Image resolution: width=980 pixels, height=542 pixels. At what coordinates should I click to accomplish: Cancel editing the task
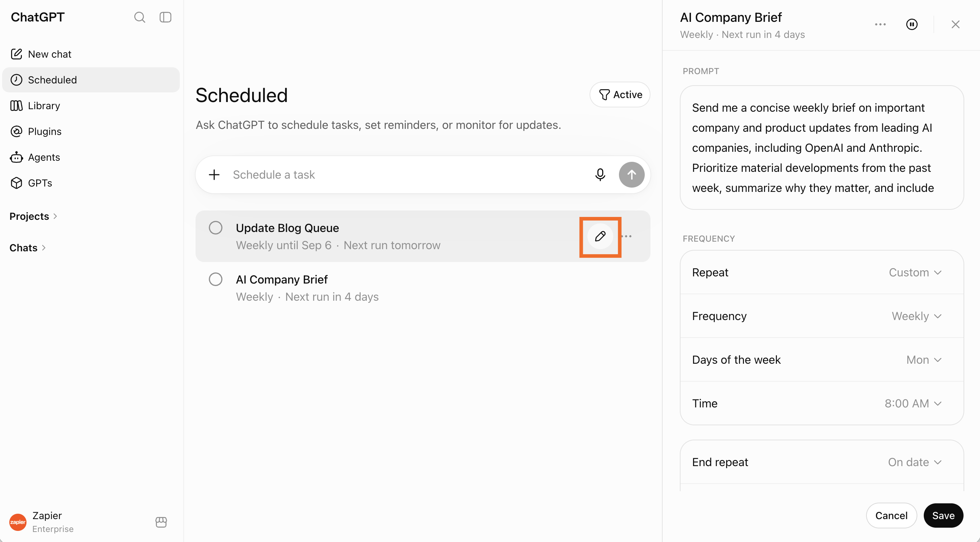892,516
